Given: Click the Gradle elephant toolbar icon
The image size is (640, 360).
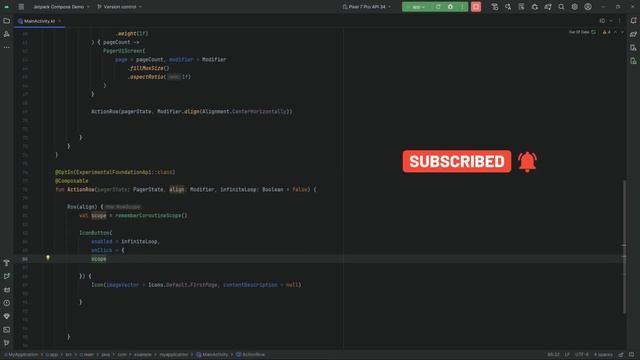Looking at the screenshot, I should click(548, 7).
